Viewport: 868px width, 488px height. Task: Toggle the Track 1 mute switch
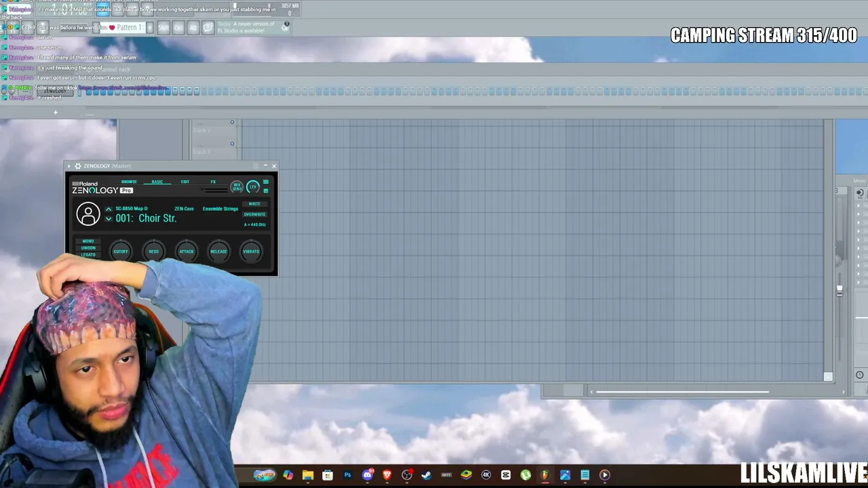point(232,123)
